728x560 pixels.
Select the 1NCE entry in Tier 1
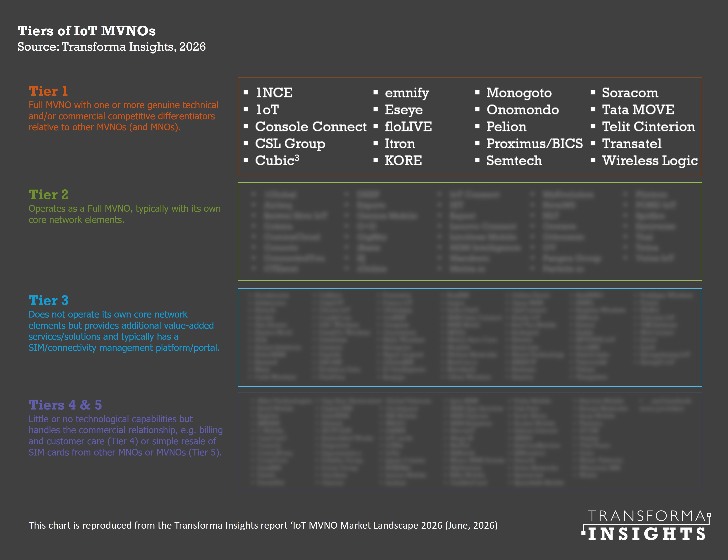click(274, 93)
